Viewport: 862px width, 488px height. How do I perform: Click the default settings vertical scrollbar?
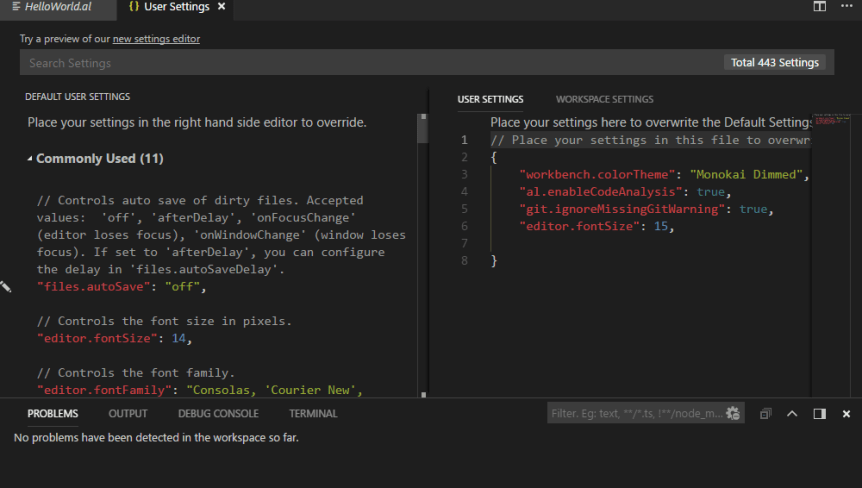click(x=422, y=128)
